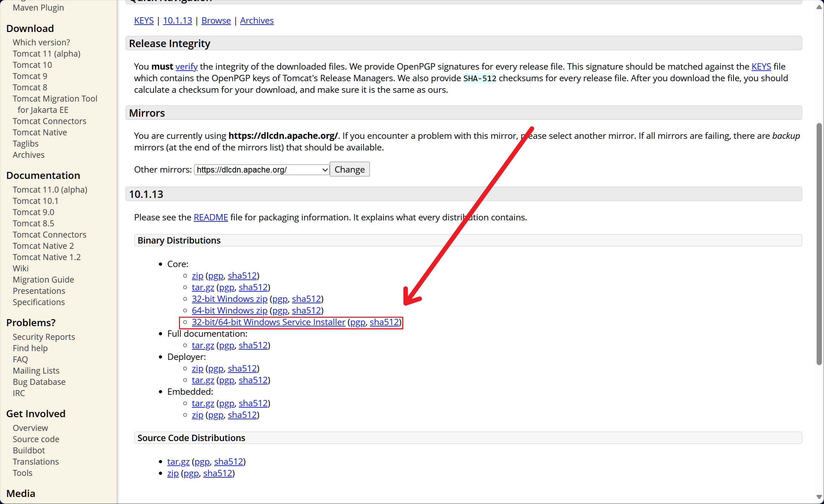The image size is (824, 504).
Task: Select Tomcat 9 in Download sidebar
Action: pyautogui.click(x=30, y=76)
